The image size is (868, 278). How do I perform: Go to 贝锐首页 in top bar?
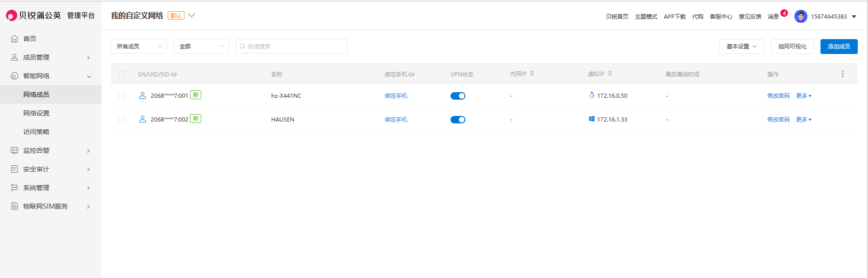617,17
